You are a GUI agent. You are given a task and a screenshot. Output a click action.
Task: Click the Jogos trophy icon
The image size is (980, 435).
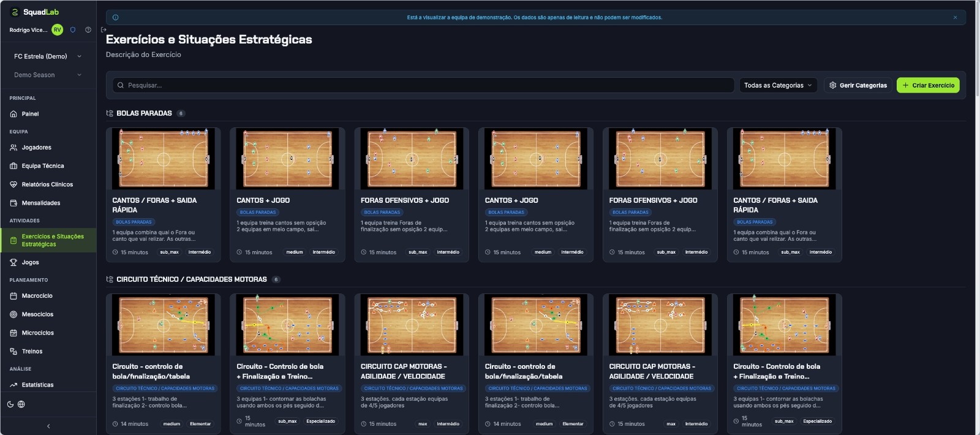(13, 262)
